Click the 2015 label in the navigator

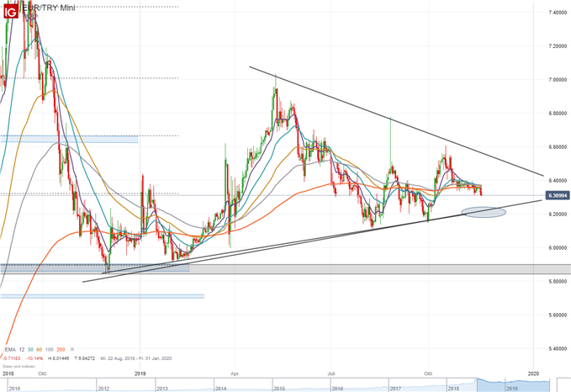[x=279, y=389]
